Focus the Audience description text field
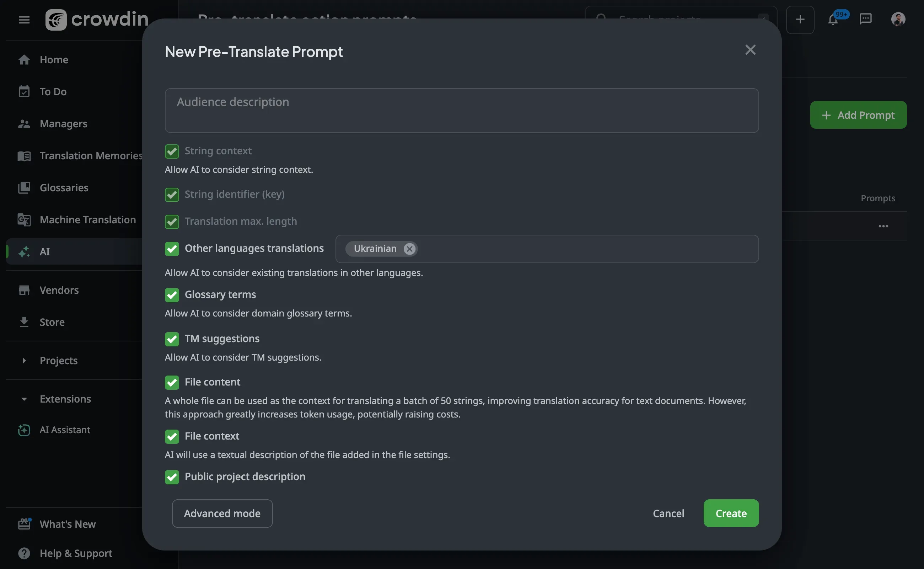The width and height of the screenshot is (924, 569). point(461,111)
